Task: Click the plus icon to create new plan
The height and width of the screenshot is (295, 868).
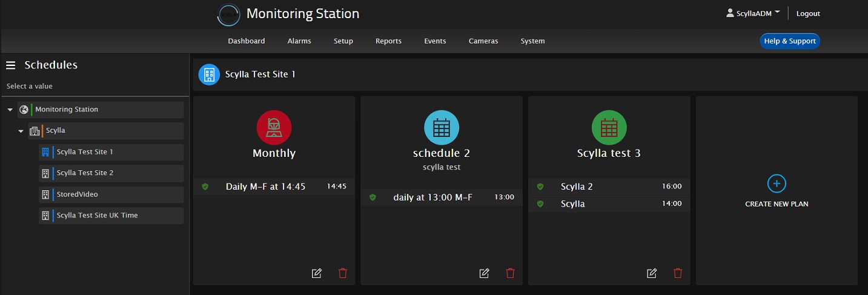Action: pyautogui.click(x=777, y=183)
